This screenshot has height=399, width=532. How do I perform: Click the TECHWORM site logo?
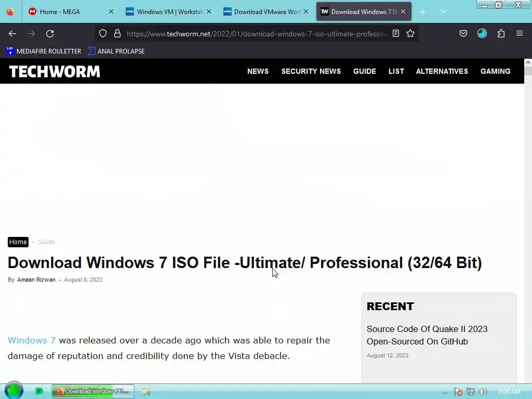pyautogui.click(x=55, y=72)
